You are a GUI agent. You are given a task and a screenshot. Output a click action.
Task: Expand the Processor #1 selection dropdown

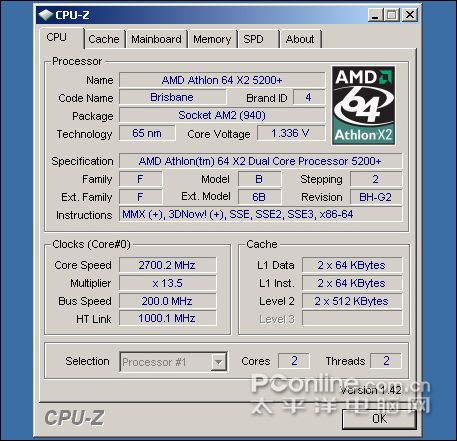coord(219,362)
